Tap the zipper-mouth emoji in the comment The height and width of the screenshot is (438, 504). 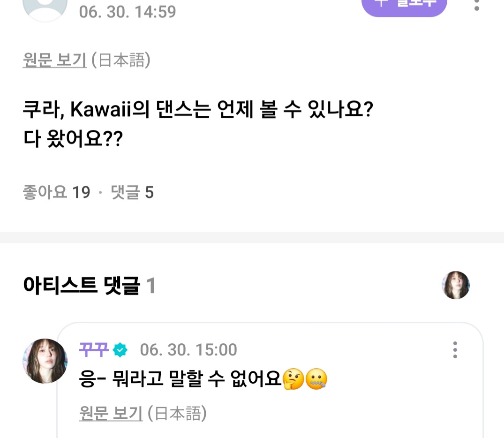pyautogui.click(x=316, y=379)
